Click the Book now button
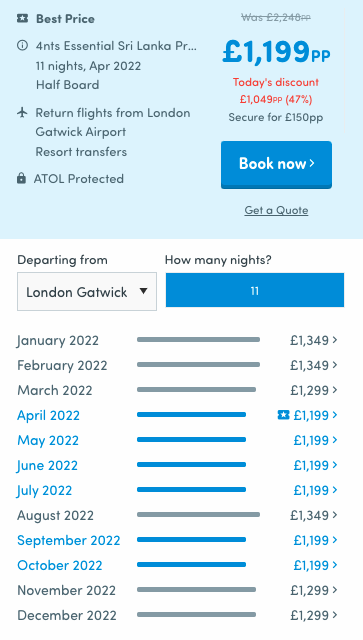The image size is (363, 640). tap(276, 164)
